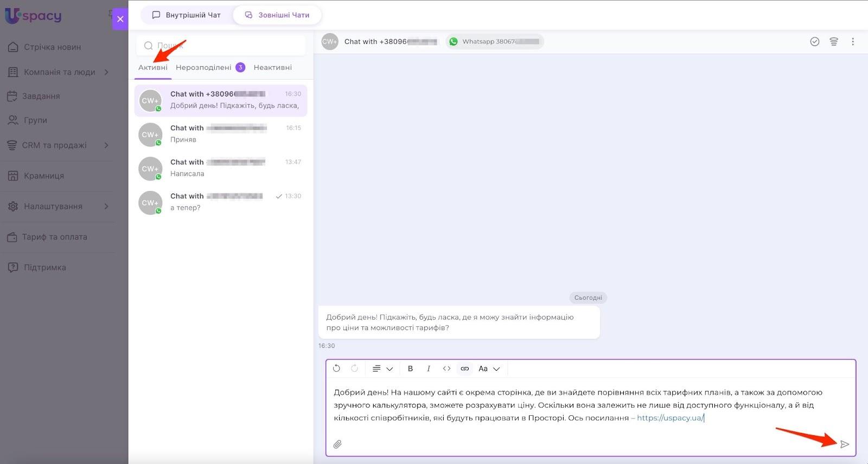Open Підтримка in the sidebar
Viewport: 868px width, 464px height.
45,267
